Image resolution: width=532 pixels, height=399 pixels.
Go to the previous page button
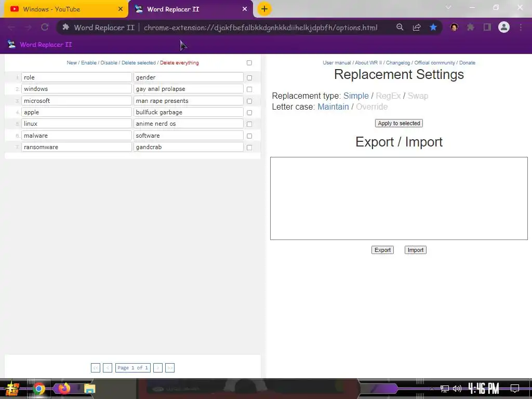108,368
